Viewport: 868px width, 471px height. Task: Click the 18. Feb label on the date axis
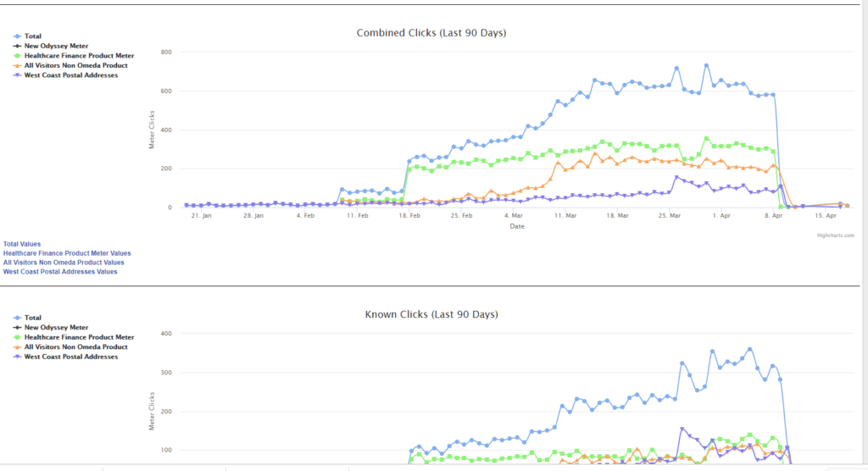click(409, 216)
